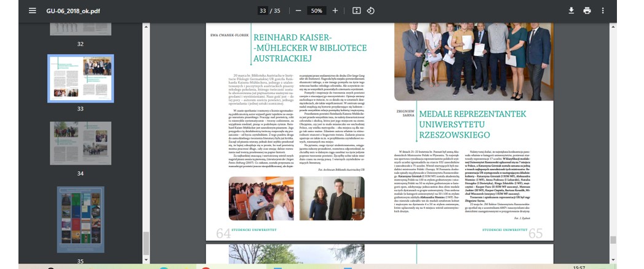Select the highlighted page 33 thumbnail
The width and height of the screenshot is (644, 269).
tap(81, 78)
